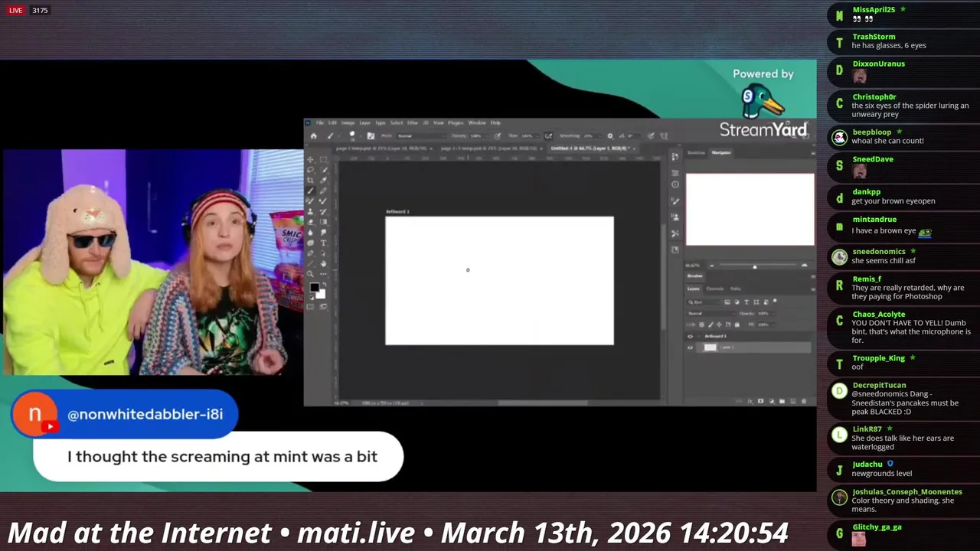Click the Home icon in options bar
The image size is (980, 551).
pyautogui.click(x=314, y=135)
